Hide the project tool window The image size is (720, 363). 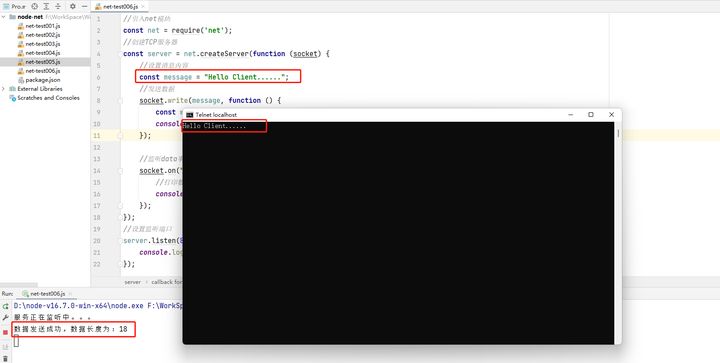84,6
